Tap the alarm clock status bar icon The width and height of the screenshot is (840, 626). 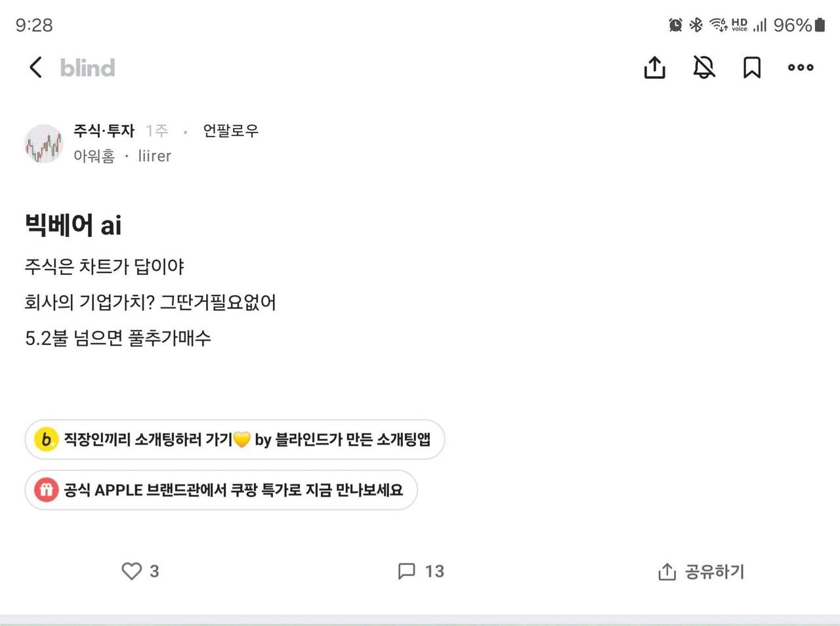(x=674, y=24)
